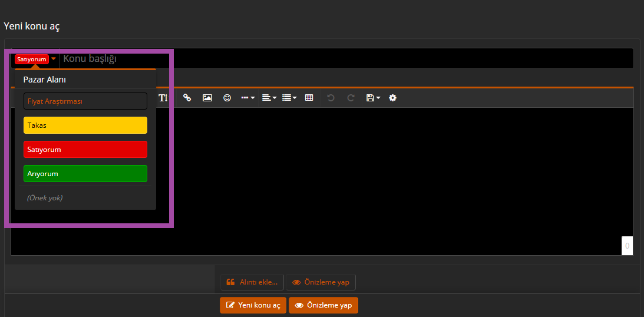The width and height of the screenshot is (644, 317).
Task: Open the list formatting dropdown
Action: point(289,98)
